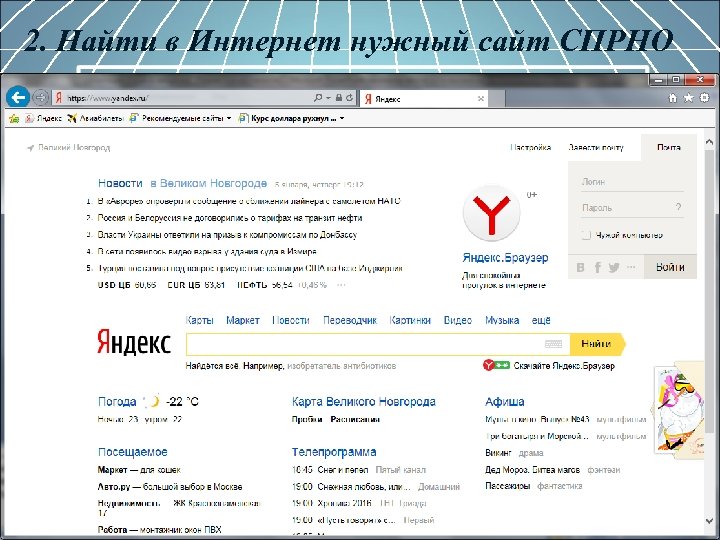Click the Яндекс.Браузер red Y logo

point(491,213)
